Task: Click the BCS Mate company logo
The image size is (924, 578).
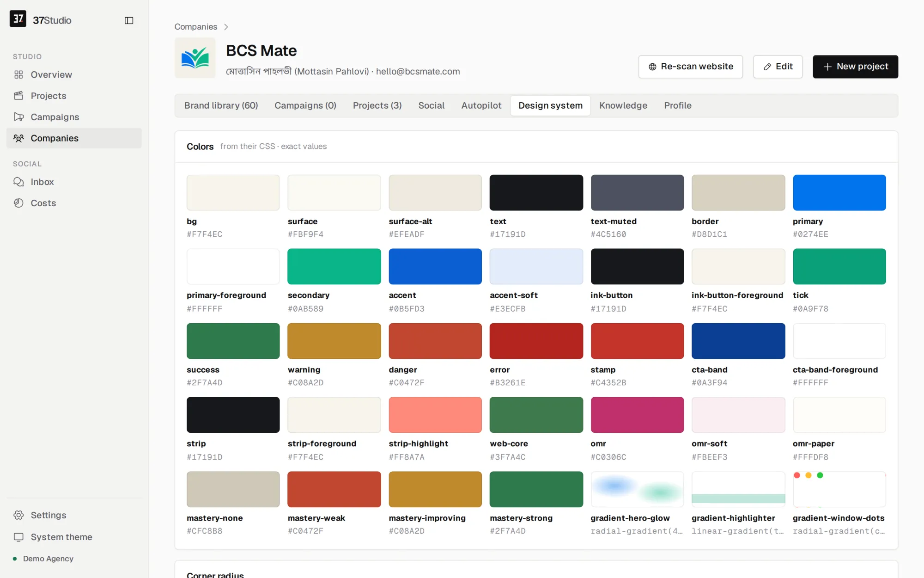Action: click(195, 58)
